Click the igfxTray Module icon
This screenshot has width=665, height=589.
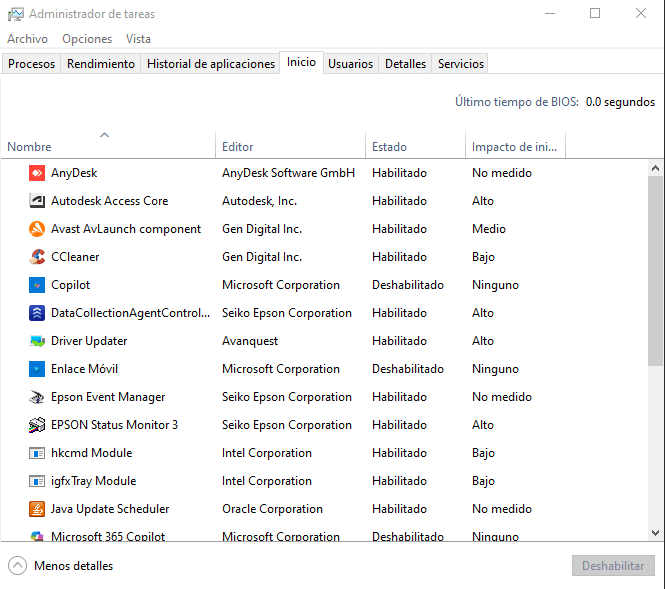37,481
